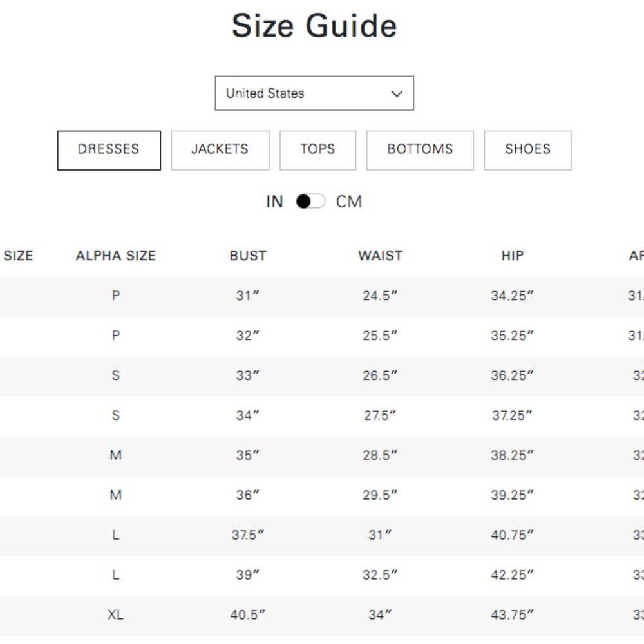Click the SIZE column header
Image resolution: width=644 pixels, height=644 pixels.
[18, 256]
